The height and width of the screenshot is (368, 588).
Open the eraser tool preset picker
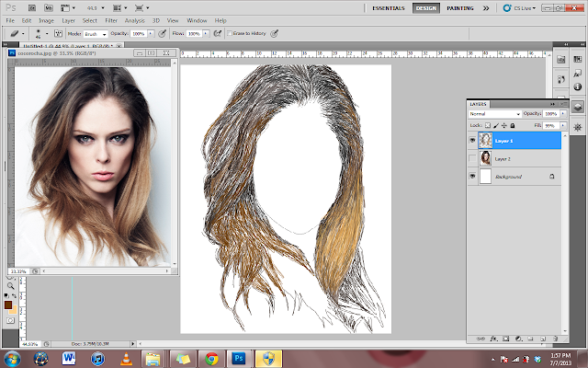click(14, 31)
